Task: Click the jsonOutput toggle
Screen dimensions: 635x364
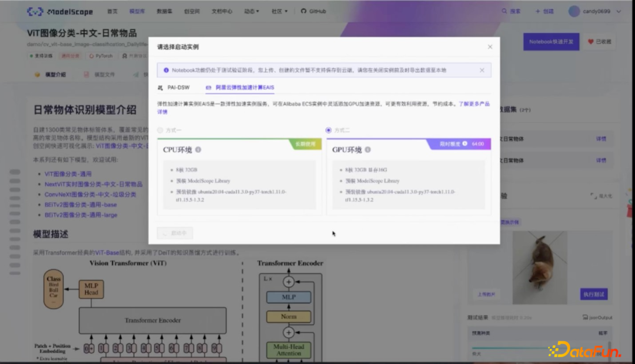Action: [597, 318]
